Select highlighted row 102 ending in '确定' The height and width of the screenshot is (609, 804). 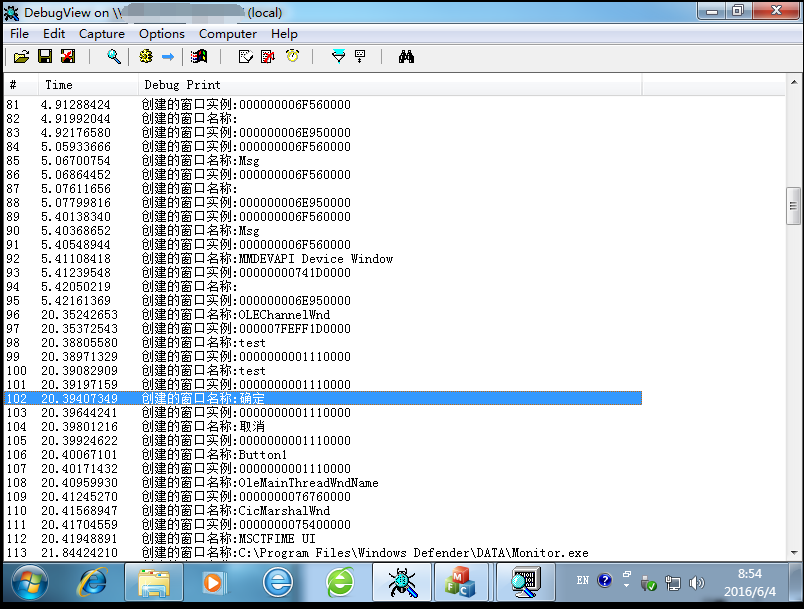[x=323, y=398]
